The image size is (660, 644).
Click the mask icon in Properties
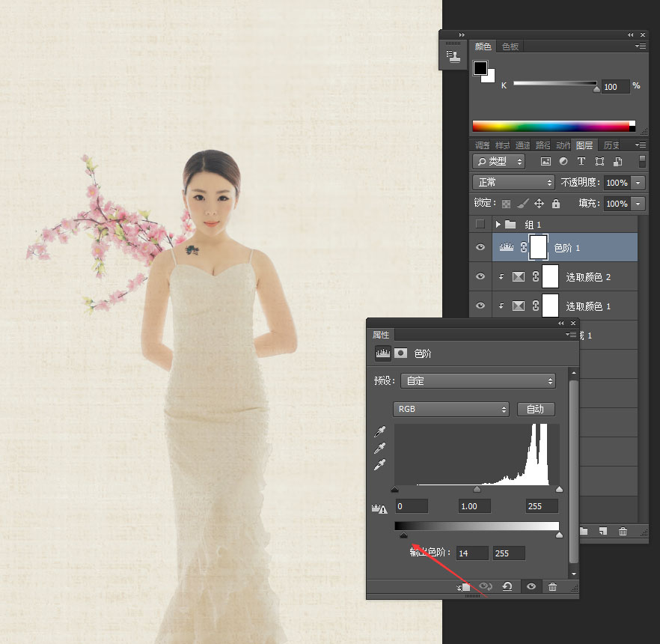[x=401, y=353]
